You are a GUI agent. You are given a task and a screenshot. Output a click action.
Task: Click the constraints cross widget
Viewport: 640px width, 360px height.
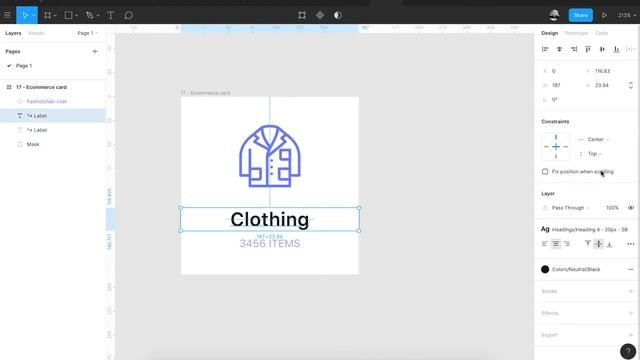point(556,147)
